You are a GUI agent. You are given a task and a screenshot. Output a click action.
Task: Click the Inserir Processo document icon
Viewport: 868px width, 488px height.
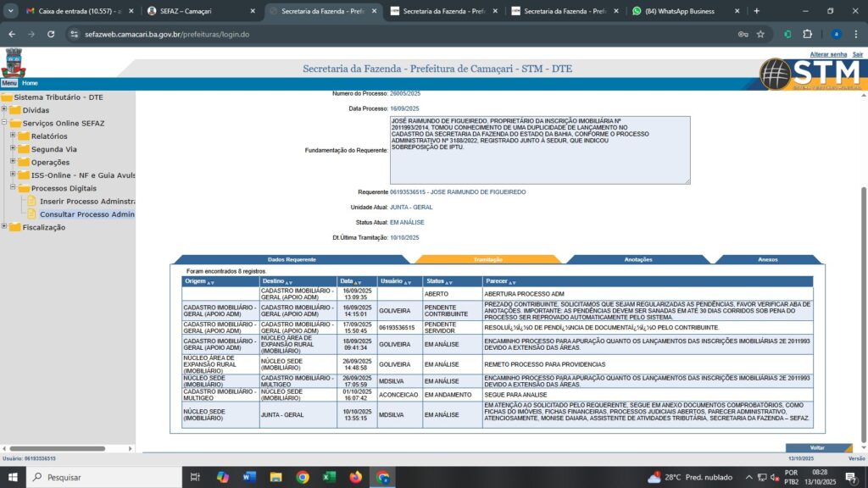(33, 202)
